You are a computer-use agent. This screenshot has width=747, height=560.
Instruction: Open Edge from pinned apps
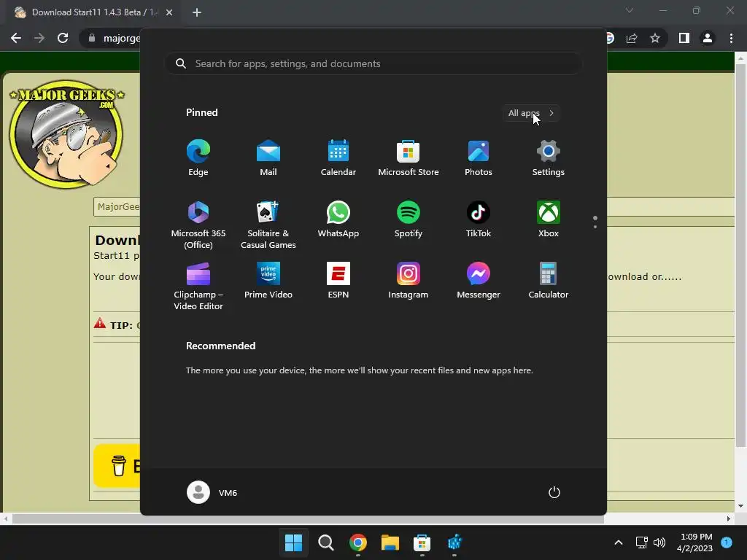click(198, 158)
